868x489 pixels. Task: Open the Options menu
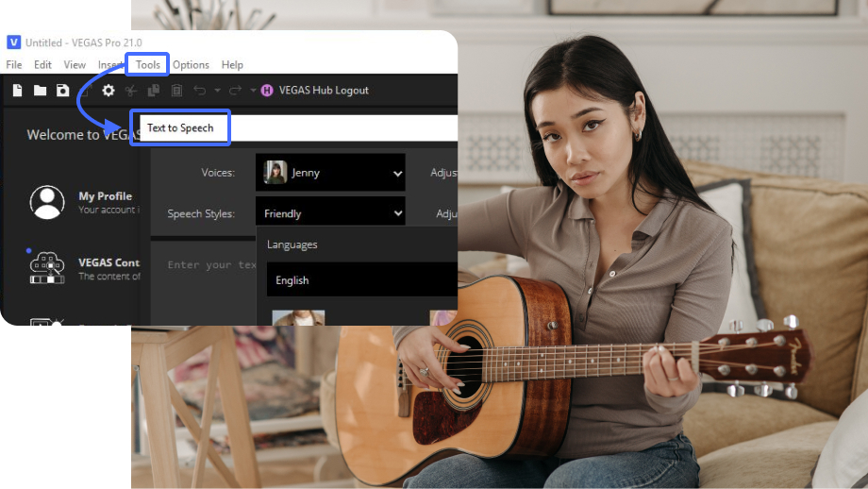pos(191,65)
